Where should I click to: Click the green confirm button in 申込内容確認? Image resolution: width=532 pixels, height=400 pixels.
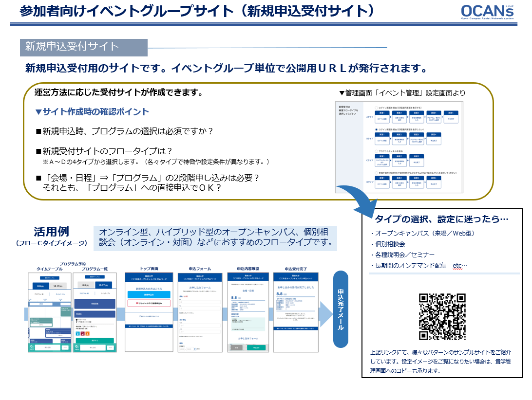[x=256, y=347]
